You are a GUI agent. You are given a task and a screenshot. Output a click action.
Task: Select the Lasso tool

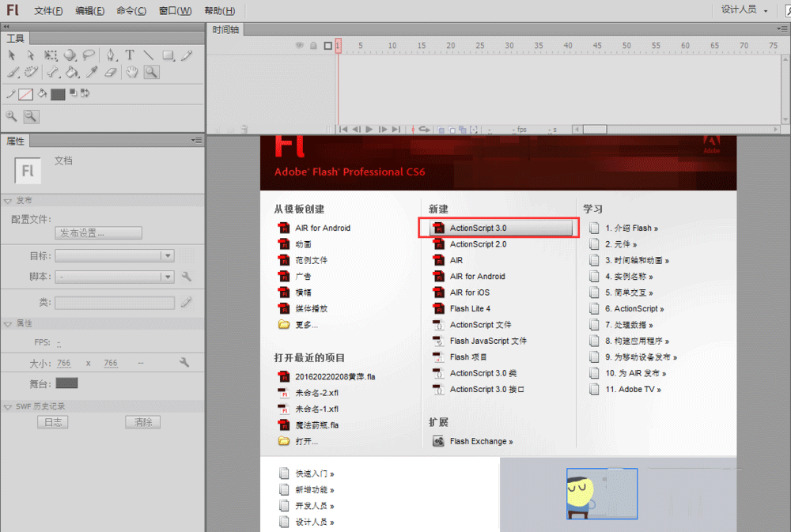click(89, 55)
